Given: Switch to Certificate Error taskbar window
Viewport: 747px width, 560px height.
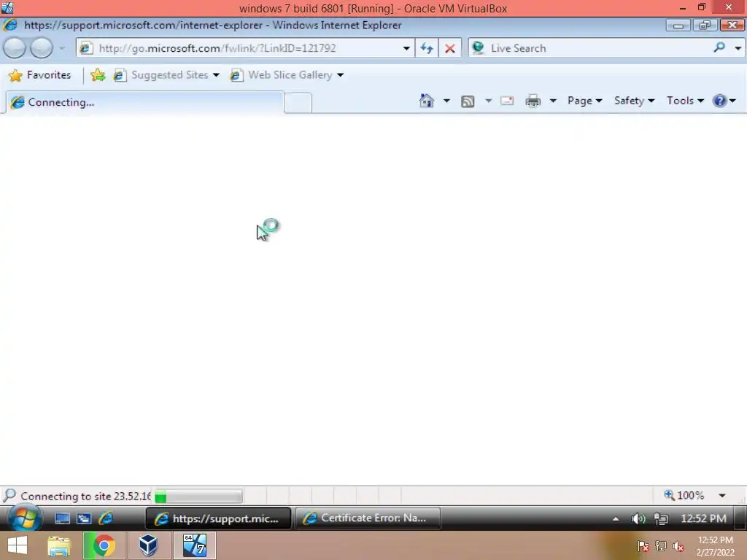Looking at the screenshot, I should (x=368, y=518).
